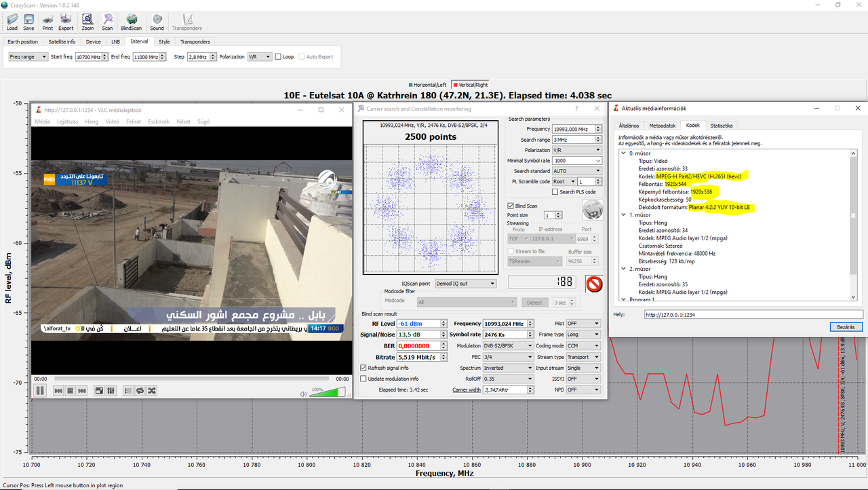Toggle VLC fullscreen video icon

coord(99,390)
